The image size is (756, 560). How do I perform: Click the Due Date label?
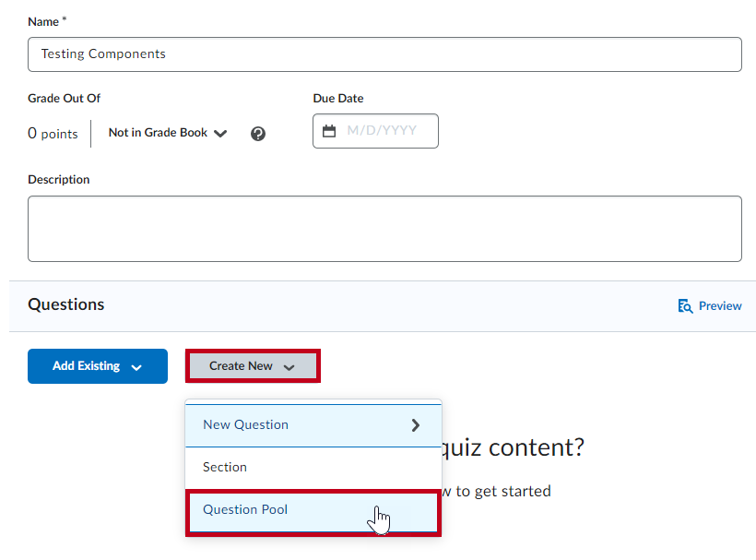click(x=338, y=99)
